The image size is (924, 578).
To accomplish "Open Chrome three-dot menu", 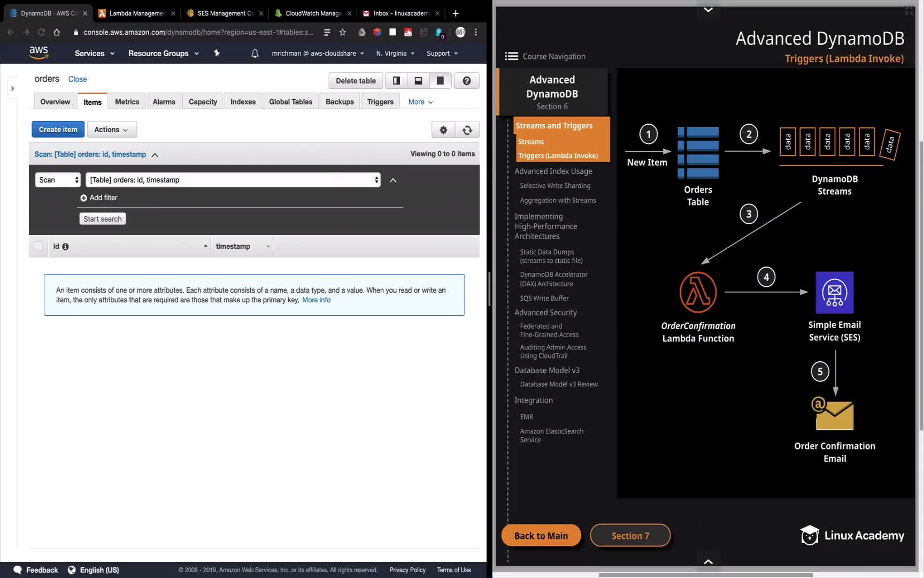I will coord(476,32).
